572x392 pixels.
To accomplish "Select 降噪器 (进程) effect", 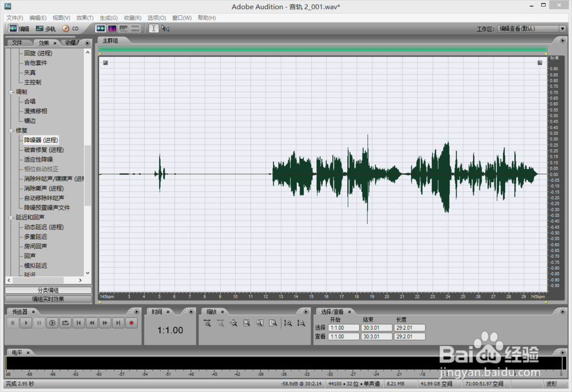I will (x=41, y=140).
